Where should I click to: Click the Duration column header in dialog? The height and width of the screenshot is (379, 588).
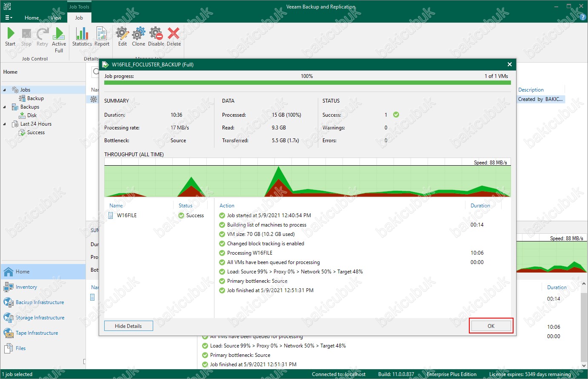pyautogui.click(x=480, y=206)
